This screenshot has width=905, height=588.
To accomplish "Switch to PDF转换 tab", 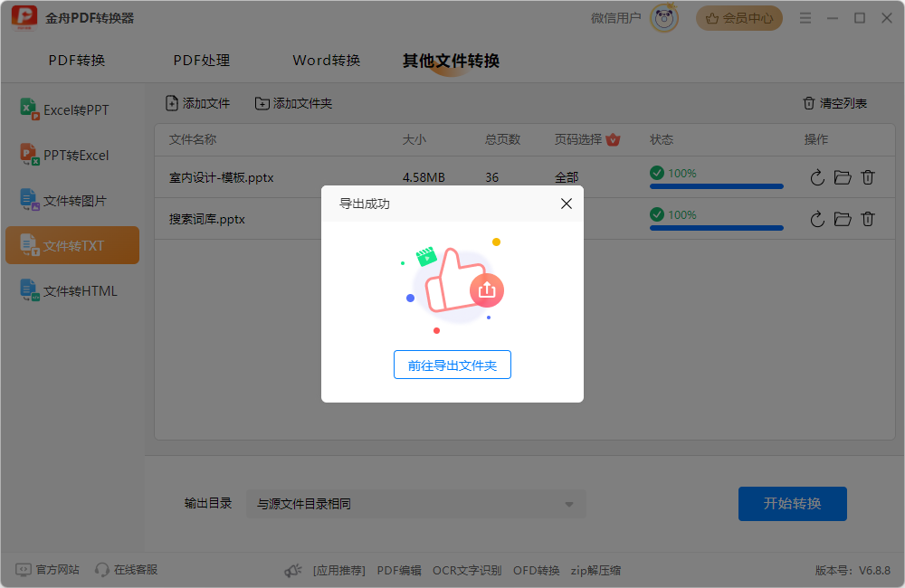I will [x=77, y=61].
